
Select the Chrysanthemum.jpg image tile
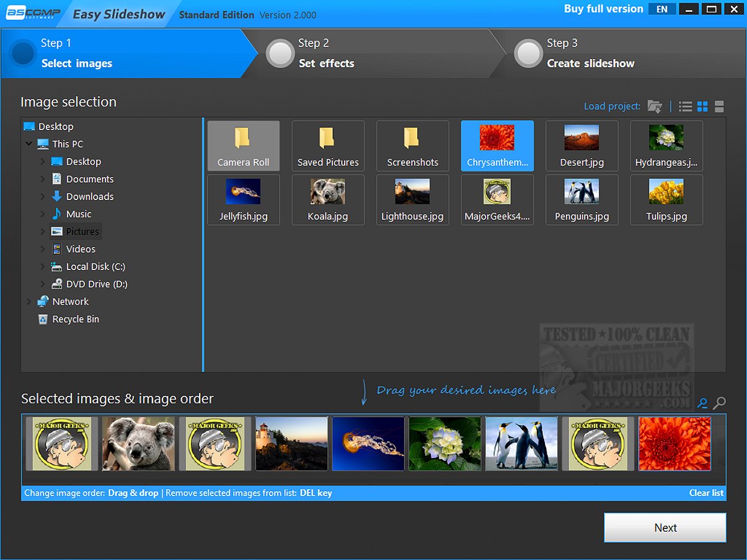497,146
